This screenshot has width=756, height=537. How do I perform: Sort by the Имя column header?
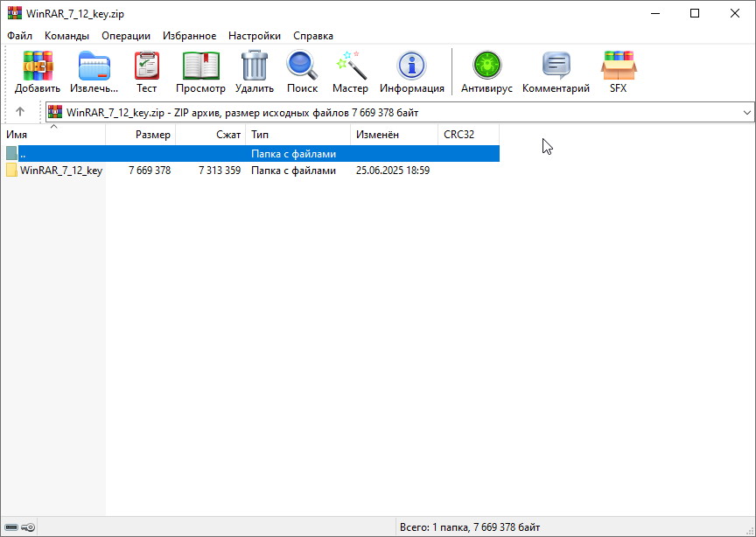click(53, 135)
